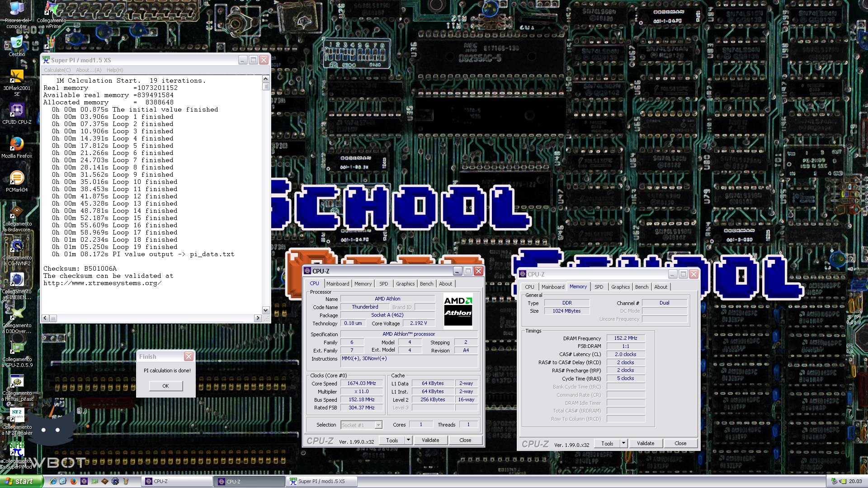Image resolution: width=868 pixels, height=488 pixels.
Task: Switch to Mainboard tab in front CPU-Z
Action: tap(338, 284)
